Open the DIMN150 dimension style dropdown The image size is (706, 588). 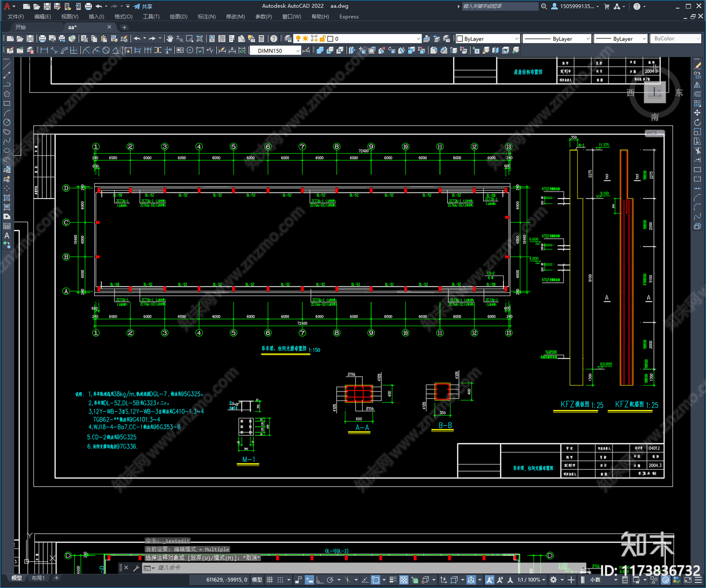[x=275, y=51]
